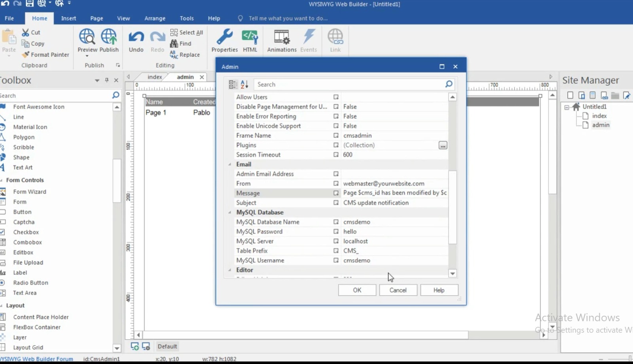Click the canvas horizontal scrollbar thumb

pos(305,335)
